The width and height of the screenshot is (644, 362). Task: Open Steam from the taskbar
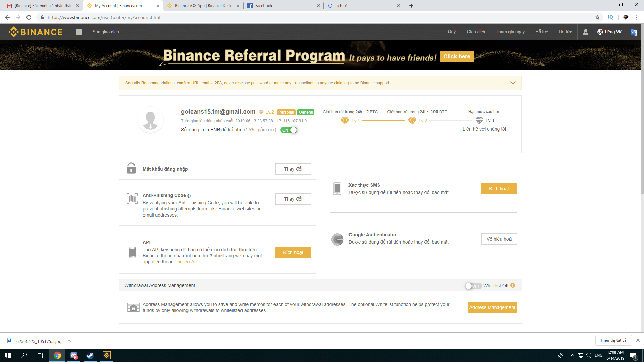90,355
